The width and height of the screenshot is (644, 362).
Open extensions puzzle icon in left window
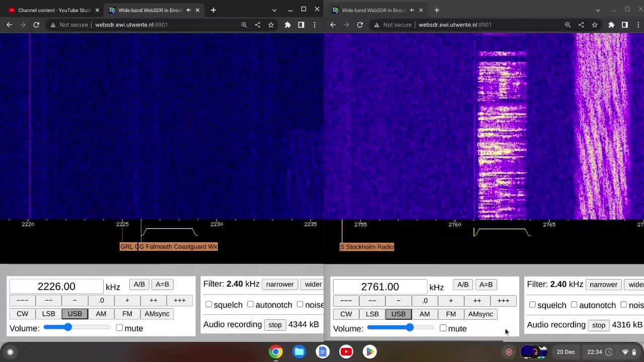(288, 25)
